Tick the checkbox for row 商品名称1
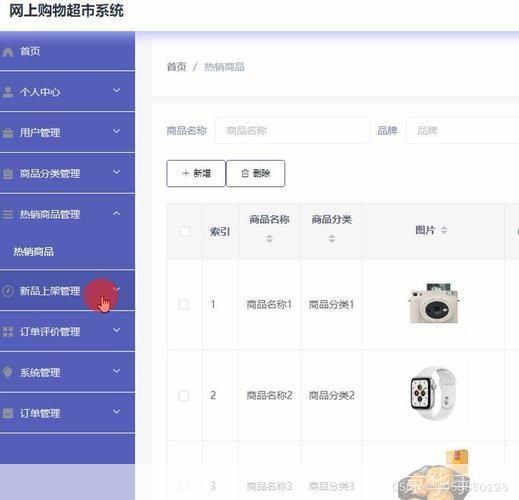Image resolution: width=519 pixels, height=500 pixels. 184,304
